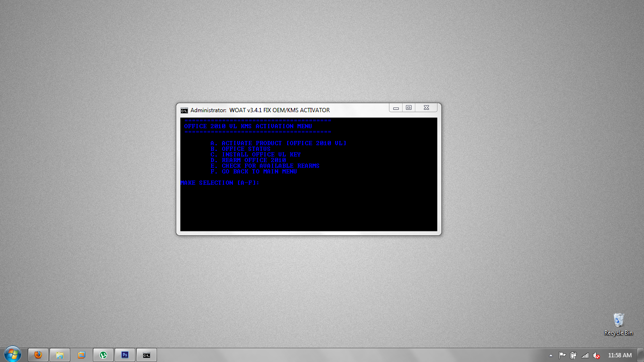Image resolution: width=644 pixels, height=362 pixels.
Task: Click the WOAT window title bar text
Action: click(260, 110)
